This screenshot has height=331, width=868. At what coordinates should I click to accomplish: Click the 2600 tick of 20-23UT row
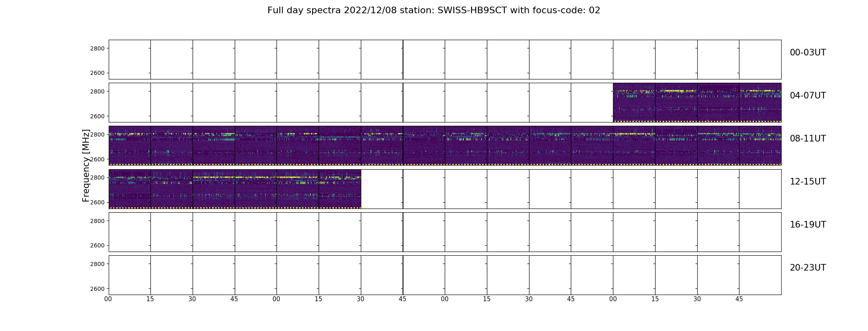click(97, 289)
